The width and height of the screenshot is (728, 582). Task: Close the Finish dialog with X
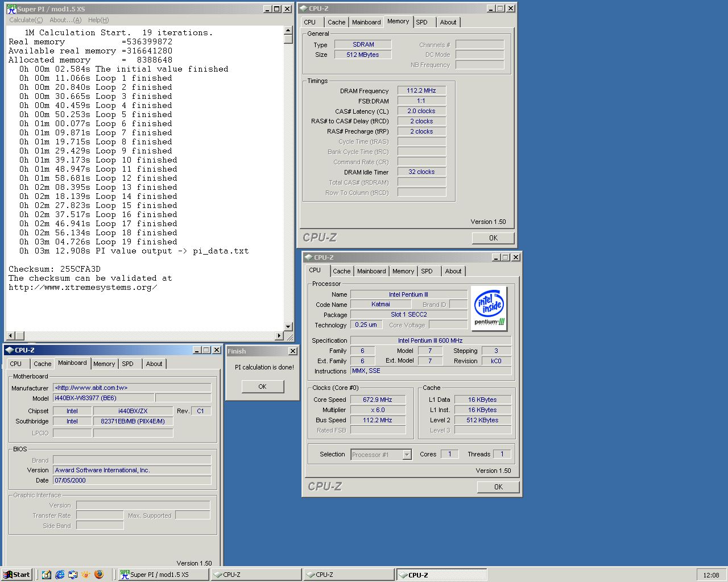point(293,351)
